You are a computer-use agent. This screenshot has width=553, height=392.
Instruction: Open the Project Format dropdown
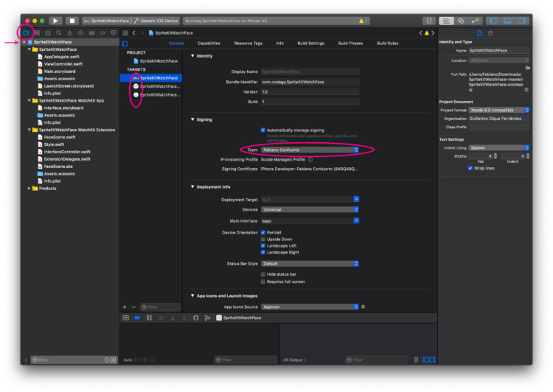tap(499, 110)
